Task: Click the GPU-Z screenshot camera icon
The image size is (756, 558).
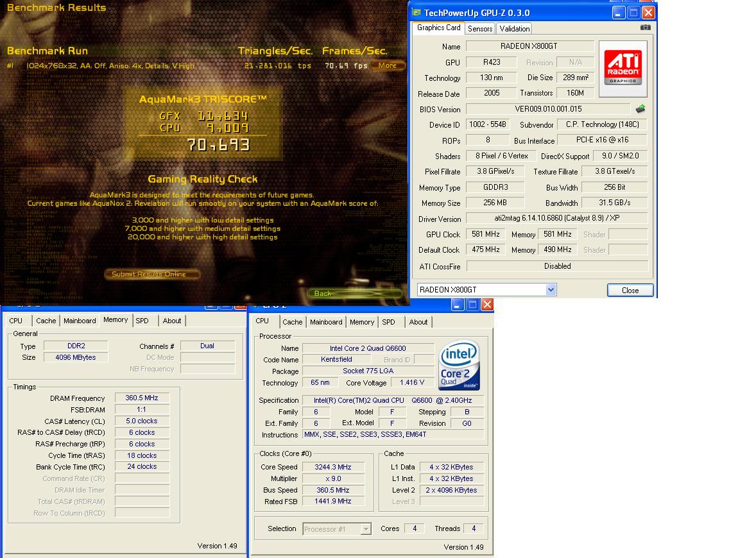Action: 645,28
